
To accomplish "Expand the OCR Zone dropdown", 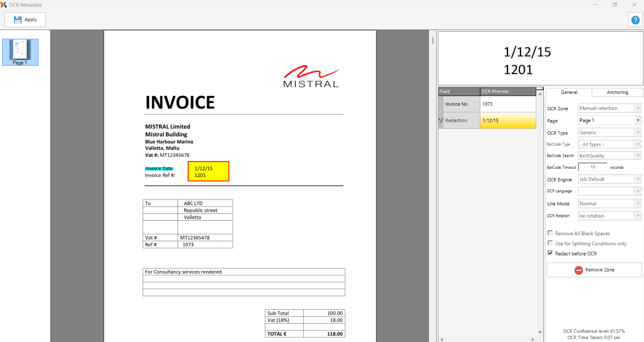I will 638,108.
